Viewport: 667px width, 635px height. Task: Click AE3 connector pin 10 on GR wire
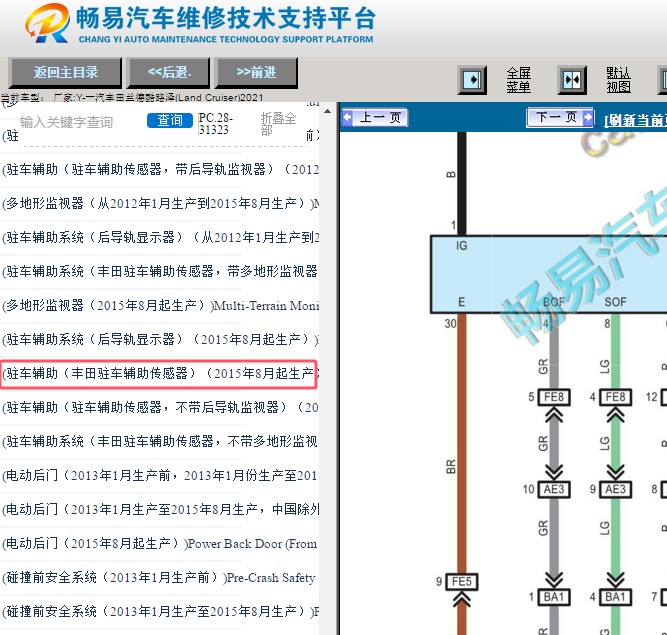[554, 490]
